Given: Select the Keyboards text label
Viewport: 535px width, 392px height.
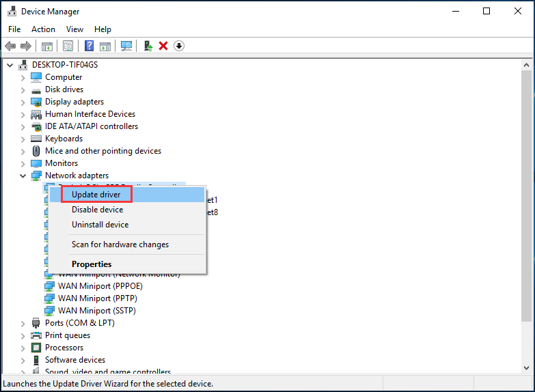Looking at the screenshot, I should [64, 139].
